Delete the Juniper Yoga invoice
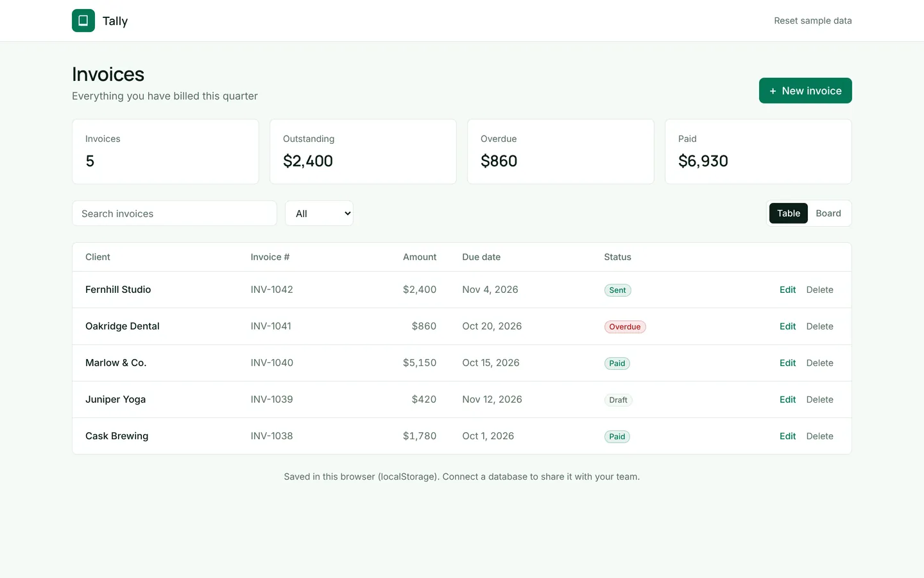924x578 pixels. pyautogui.click(x=819, y=399)
